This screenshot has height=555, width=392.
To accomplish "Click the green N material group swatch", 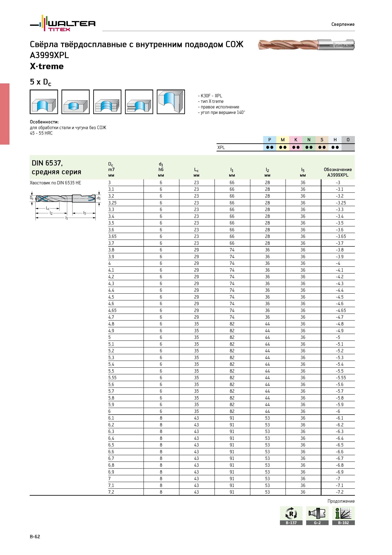I will pos(309,140).
